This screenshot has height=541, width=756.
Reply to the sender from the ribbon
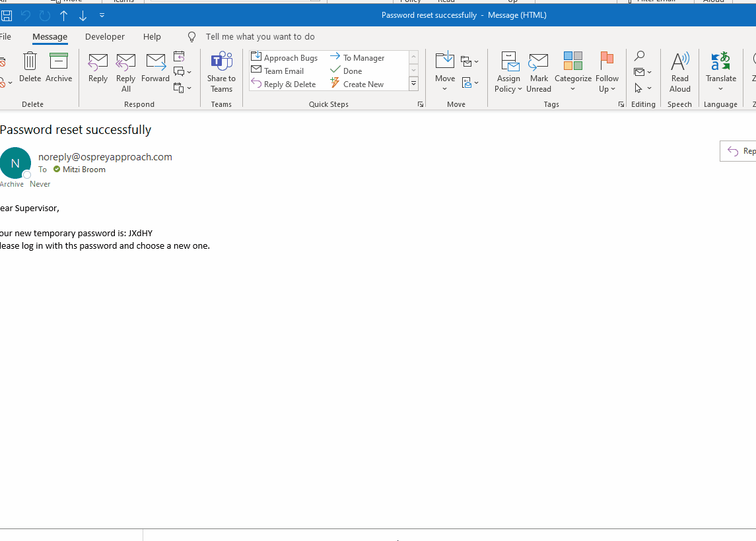tap(98, 67)
